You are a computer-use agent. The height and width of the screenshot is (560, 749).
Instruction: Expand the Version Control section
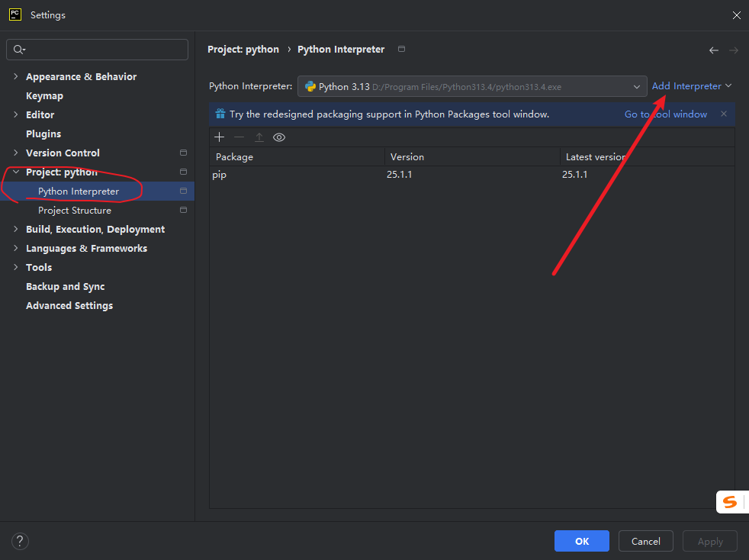(x=16, y=153)
